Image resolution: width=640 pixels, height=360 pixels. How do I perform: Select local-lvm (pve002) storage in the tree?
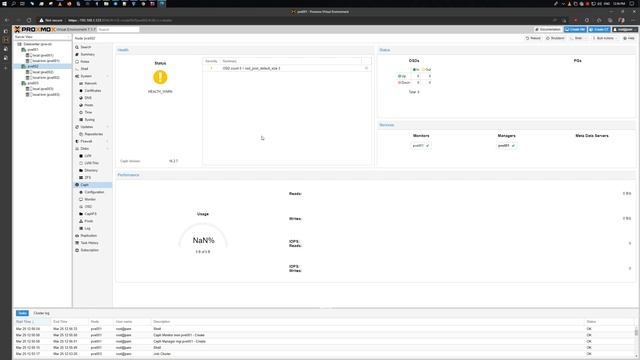[x=46, y=77]
